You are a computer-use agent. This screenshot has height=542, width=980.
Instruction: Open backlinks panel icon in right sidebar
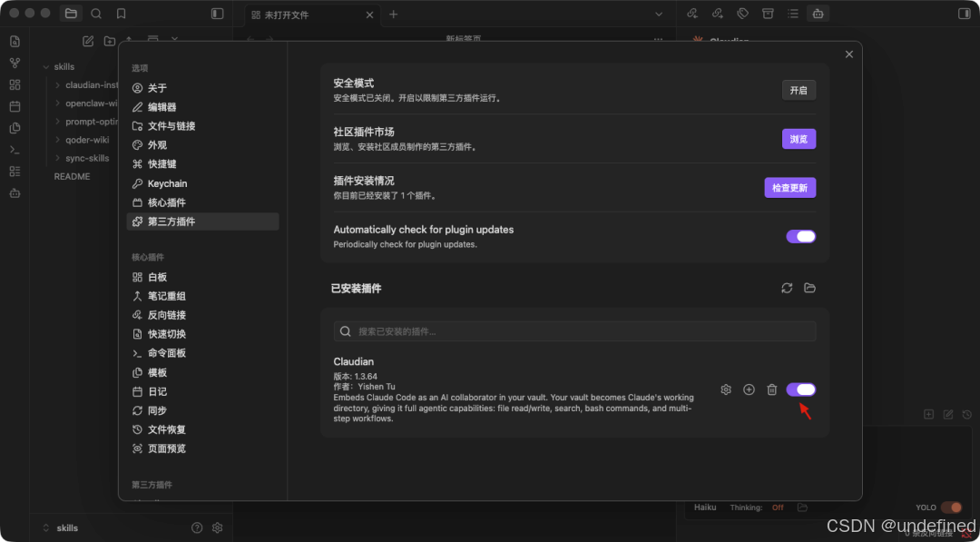691,13
